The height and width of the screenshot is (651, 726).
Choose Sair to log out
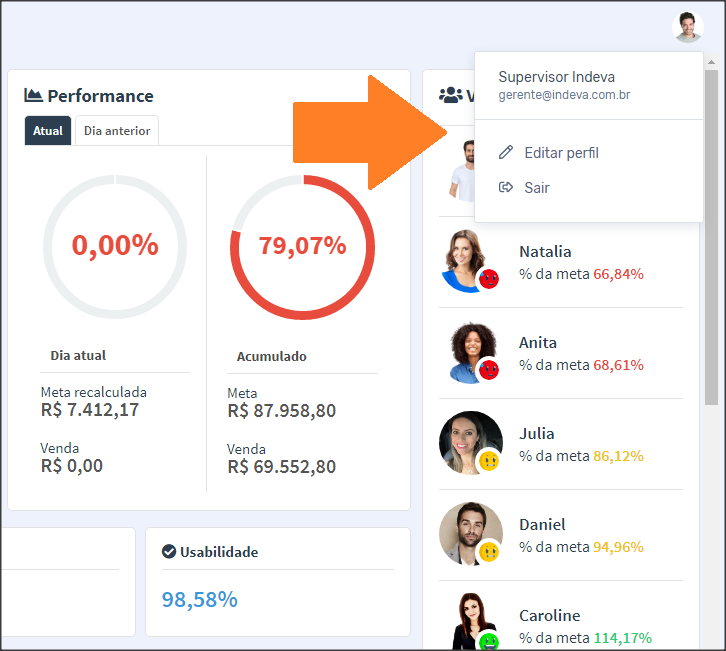(537, 188)
